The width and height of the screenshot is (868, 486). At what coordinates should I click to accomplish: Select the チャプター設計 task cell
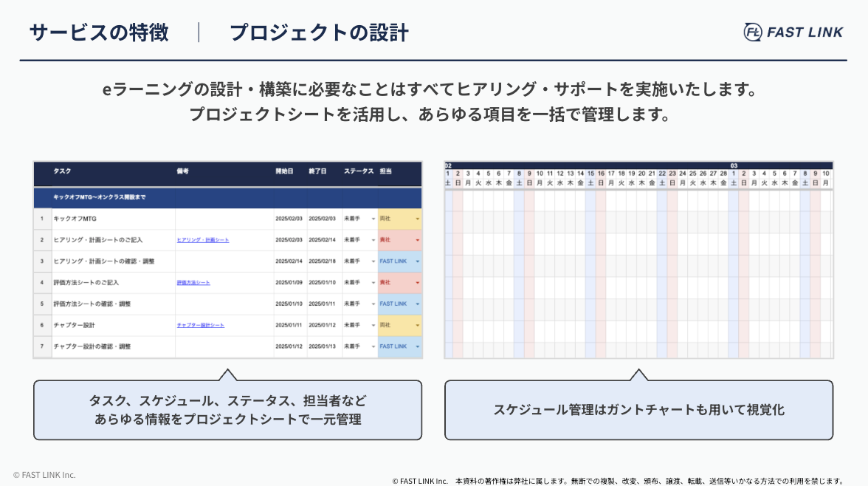114,325
